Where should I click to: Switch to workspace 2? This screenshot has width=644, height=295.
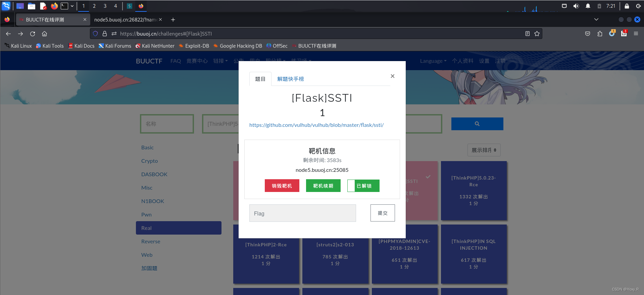[x=94, y=6]
